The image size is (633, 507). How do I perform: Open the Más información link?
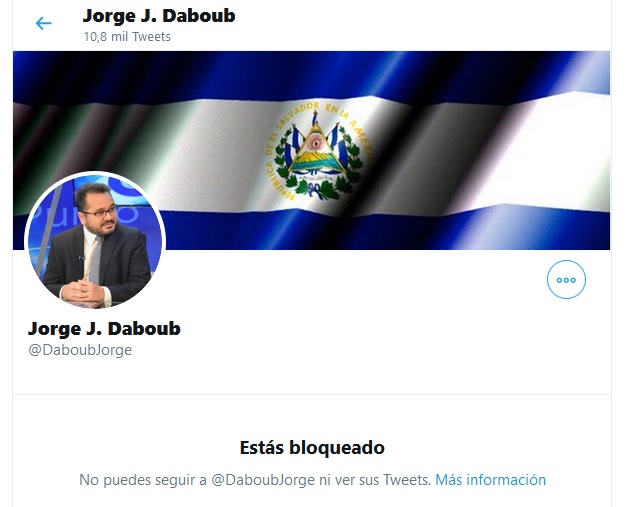click(490, 480)
